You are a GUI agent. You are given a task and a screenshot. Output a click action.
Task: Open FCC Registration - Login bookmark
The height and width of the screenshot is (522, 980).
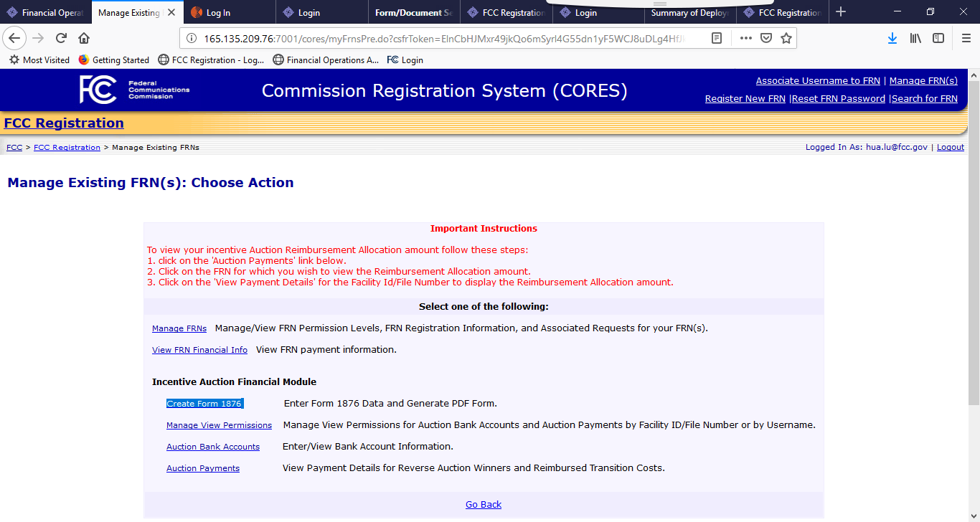[x=211, y=60]
